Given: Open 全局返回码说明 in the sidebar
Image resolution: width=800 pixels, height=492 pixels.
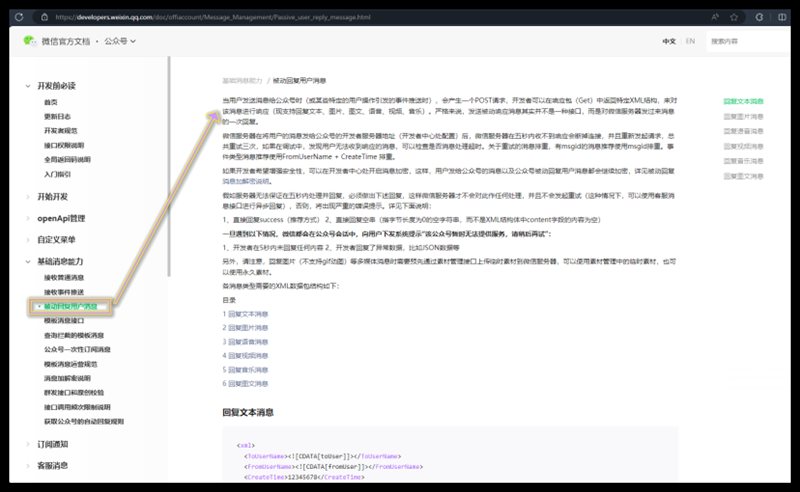Looking at the screenshot, I should tap(67, 160).
